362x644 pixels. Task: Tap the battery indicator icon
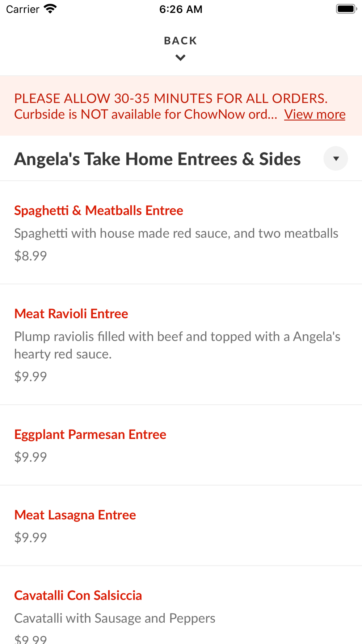(346, 9)
